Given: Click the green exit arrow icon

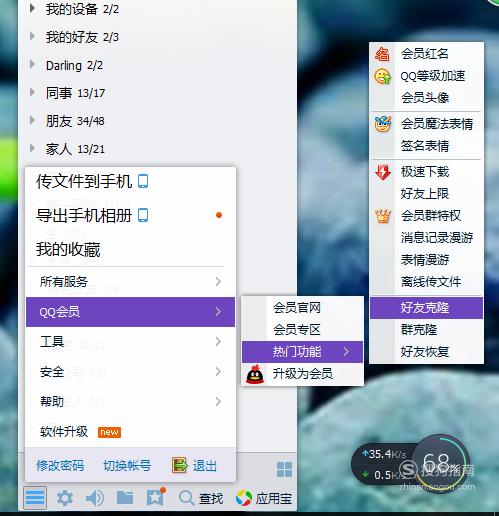Looking at the screenshot, I should (x=180, y=465).
